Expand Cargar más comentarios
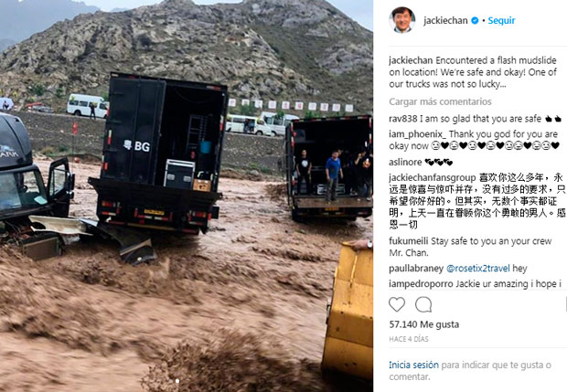 [440, 101]
